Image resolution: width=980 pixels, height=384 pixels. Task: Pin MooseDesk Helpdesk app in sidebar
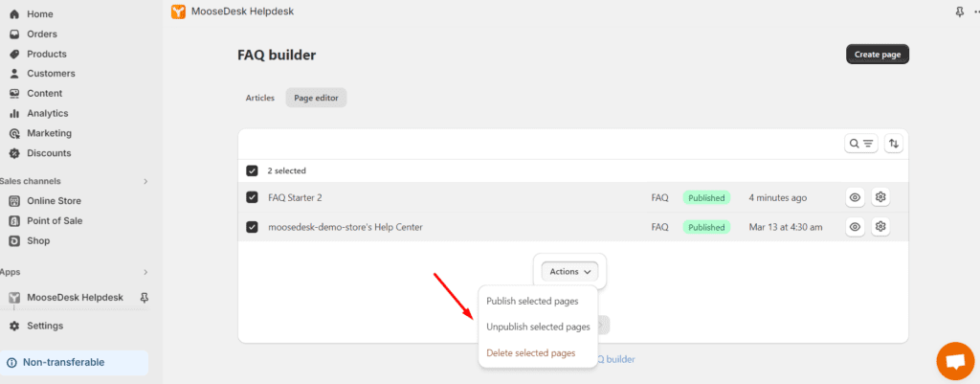(145, 297)
